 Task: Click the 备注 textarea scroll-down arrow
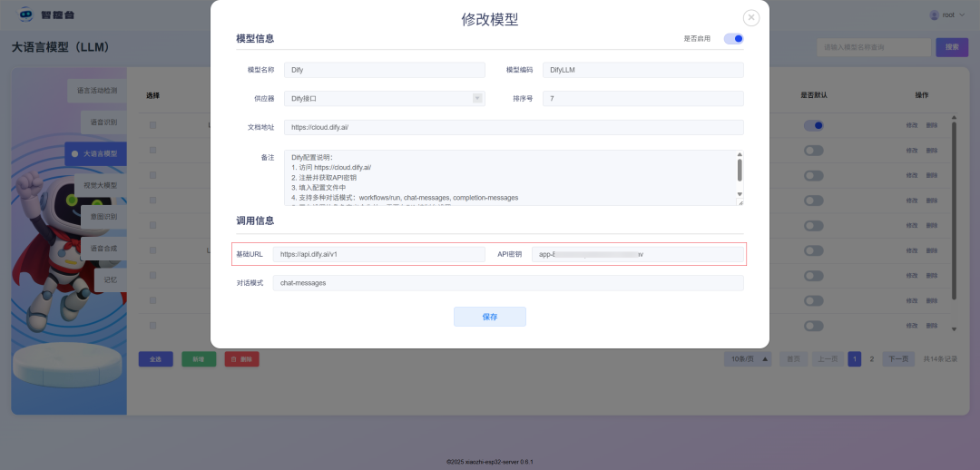click(740, 194)
